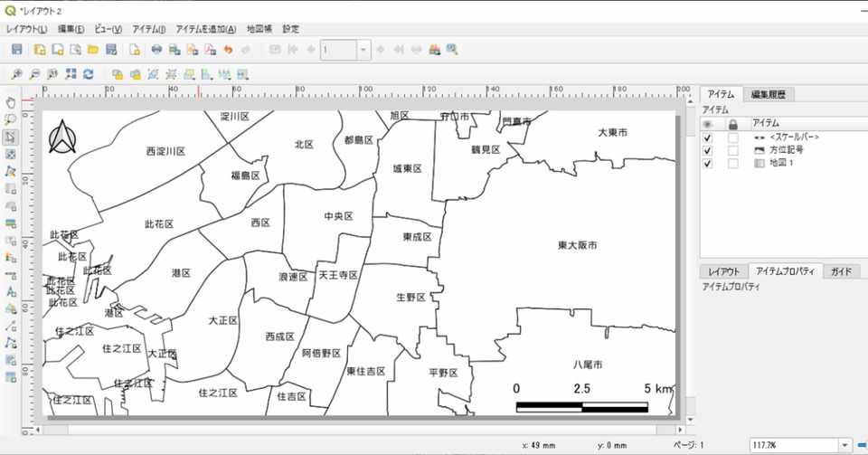Screen dimensions: 868x455
Task: Open the Distribute items dropdown
Action: point(225,74)
